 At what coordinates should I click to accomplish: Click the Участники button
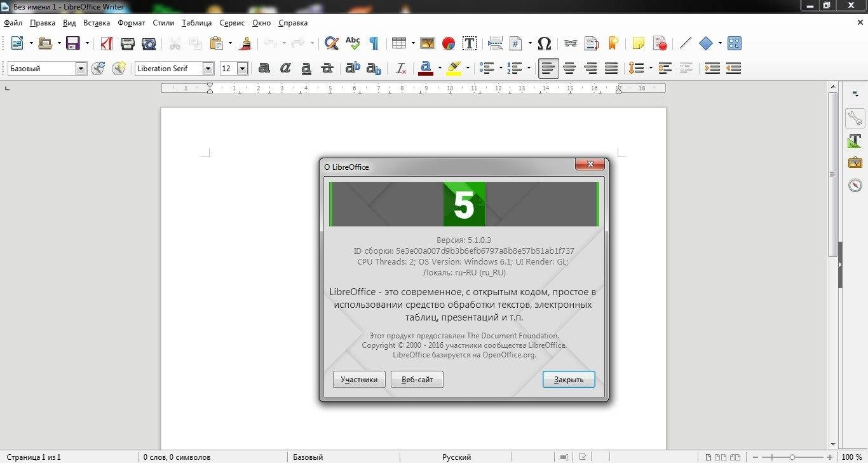click(x=359, y=380)
